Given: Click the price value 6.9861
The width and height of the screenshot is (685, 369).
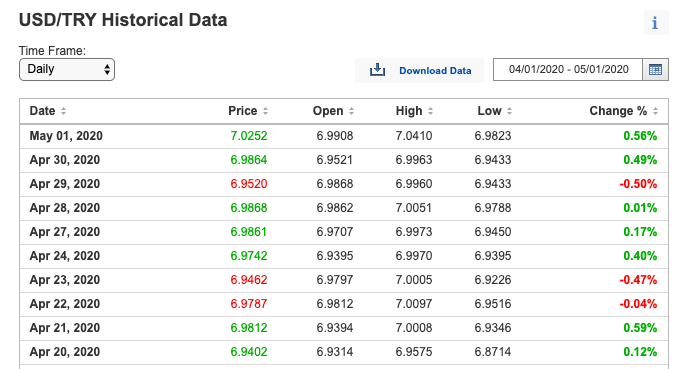Looking at the screenshot, I should pyautogui.click(x=249, y=232).
